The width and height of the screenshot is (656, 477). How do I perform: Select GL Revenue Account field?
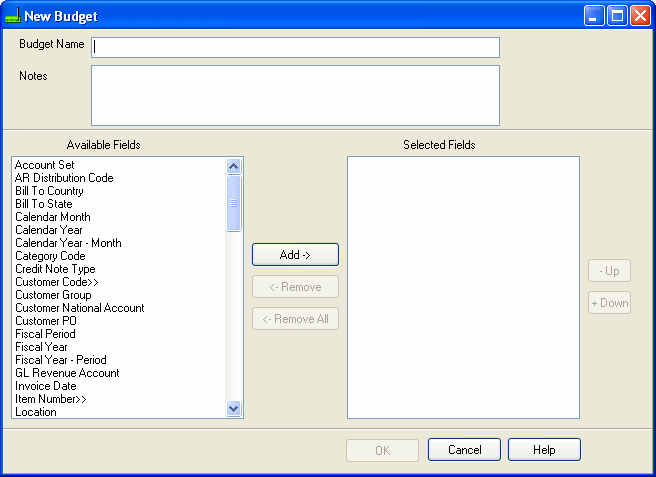pos(67,373)
